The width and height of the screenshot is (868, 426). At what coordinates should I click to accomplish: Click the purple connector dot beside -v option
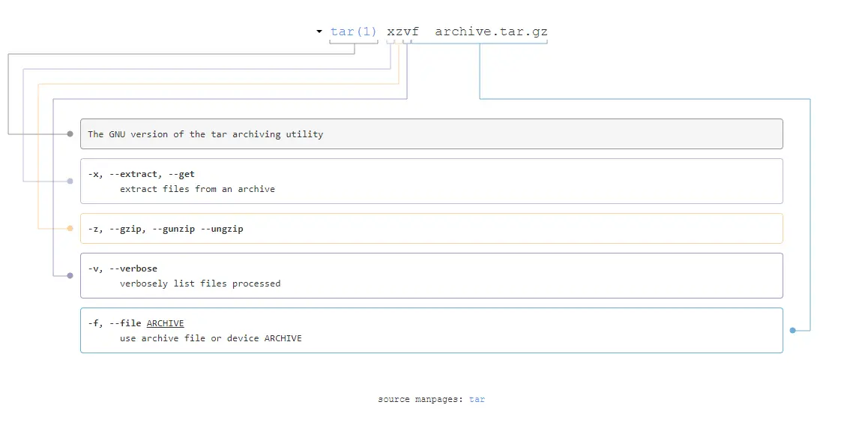pos(70,275)
